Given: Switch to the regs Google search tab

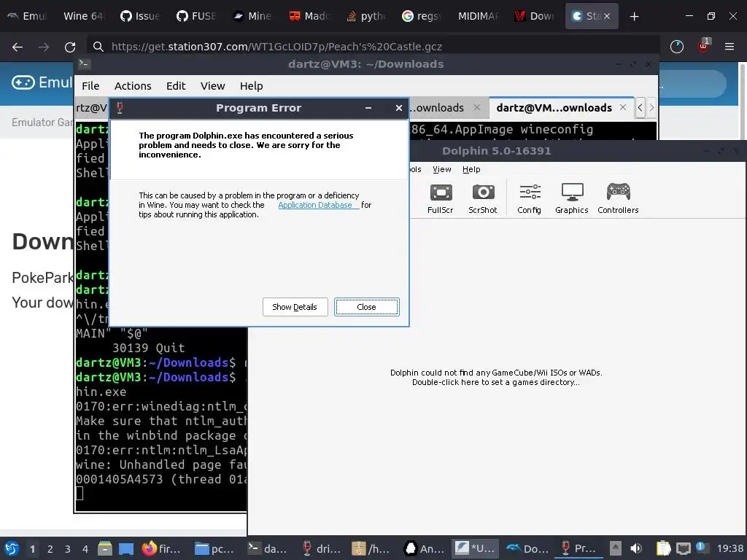Looking at the screenshot, I should tap(421, 16).
